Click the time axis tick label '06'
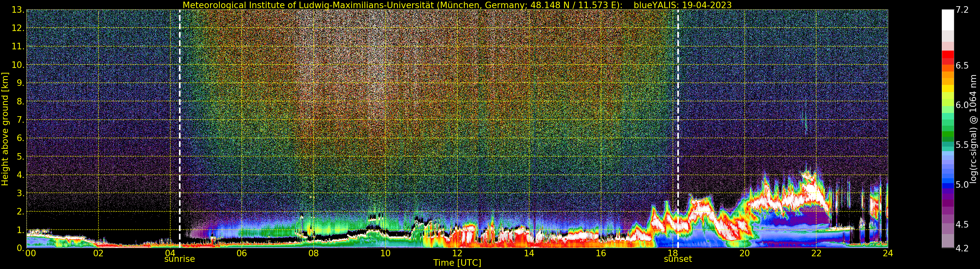980x269 pixels. point(242,253)
